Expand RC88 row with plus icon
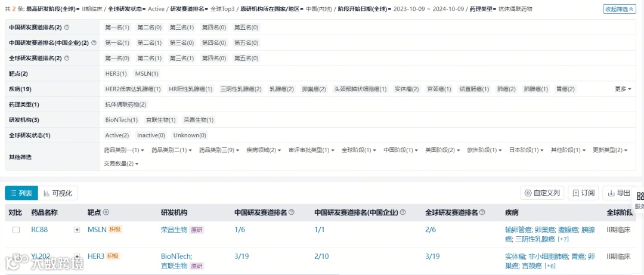The height and width of the screenshot is (275, 644). click(x=77, y=230)
